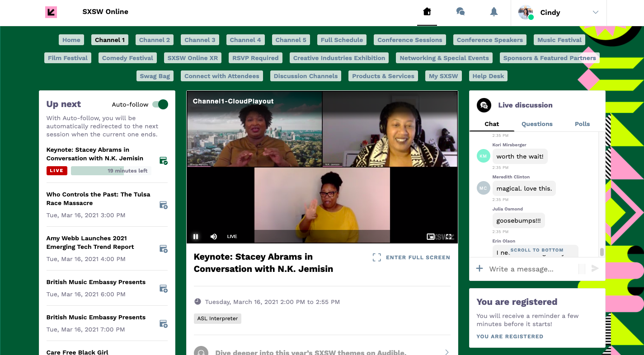This screenshot has height=355, width=644.
Task: Pause the live video
Action: point(196,236)
